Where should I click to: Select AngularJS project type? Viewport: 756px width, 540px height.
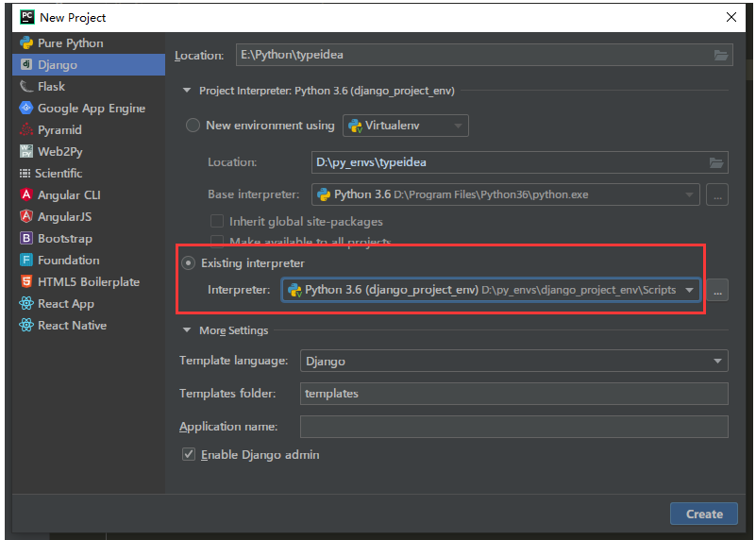pyautogui.click(x=89, y=216)
